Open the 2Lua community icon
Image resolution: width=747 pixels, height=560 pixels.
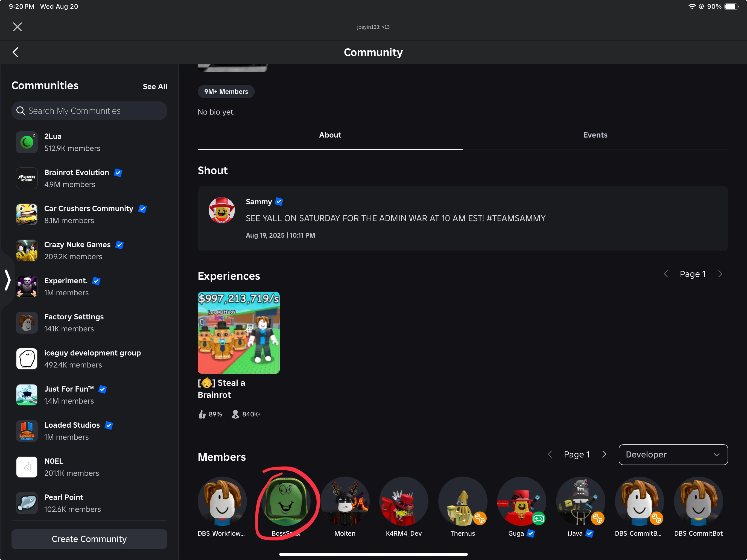tap(27, 142)
